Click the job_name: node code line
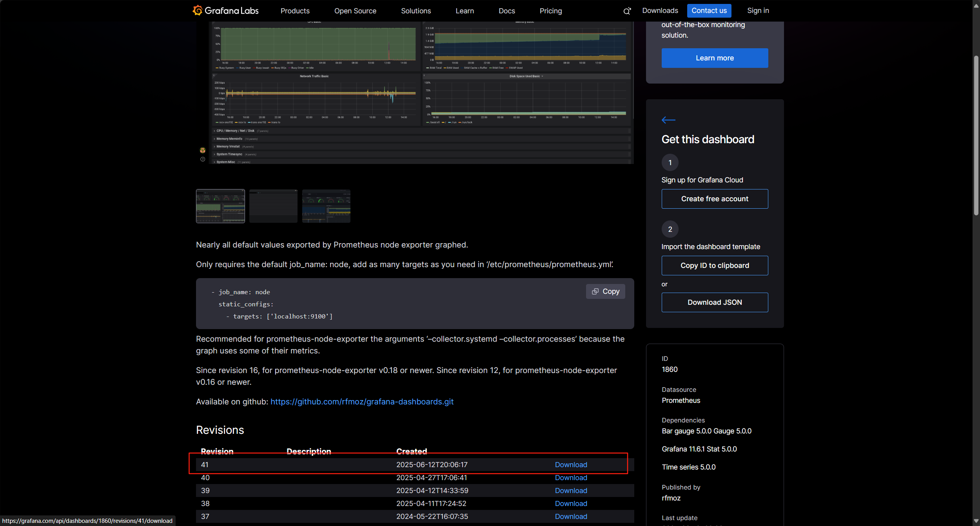 [x=241, y=292]
